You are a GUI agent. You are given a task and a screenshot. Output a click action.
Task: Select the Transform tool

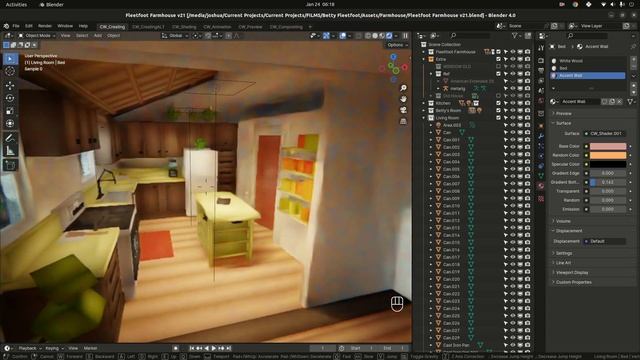[10, 124]
